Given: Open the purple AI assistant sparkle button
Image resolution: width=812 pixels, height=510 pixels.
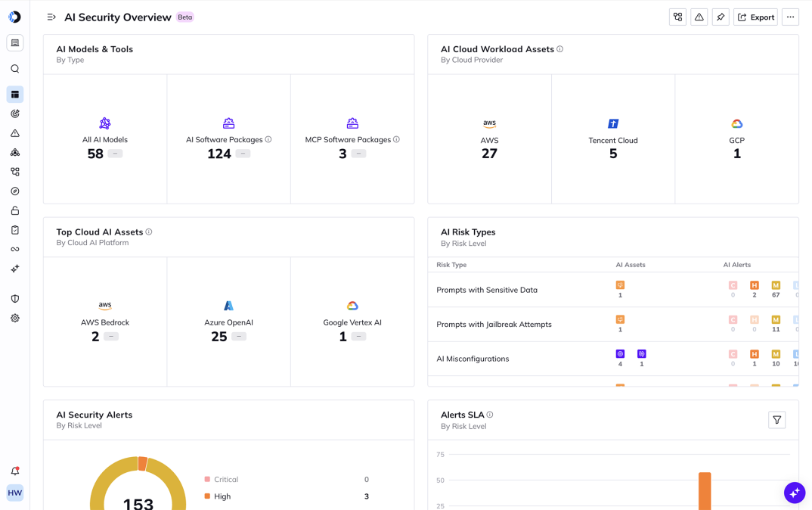Looking at the screenshot, I should [795, 493].
